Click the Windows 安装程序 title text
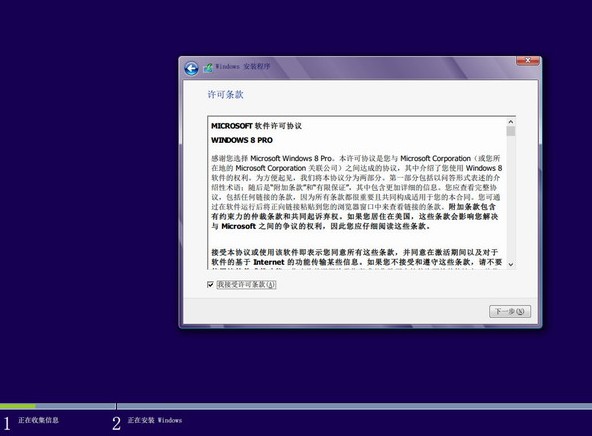This screenshot has height=436, width=592. (243, 66)
